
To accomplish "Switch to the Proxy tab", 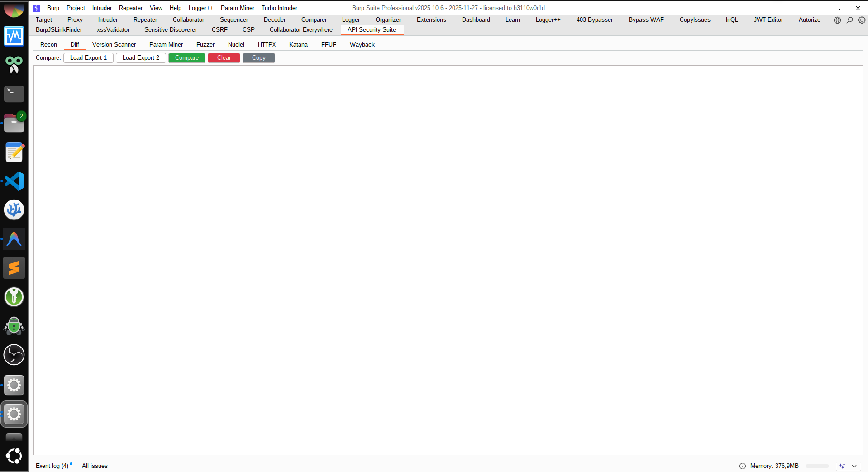I will [75, 20].
